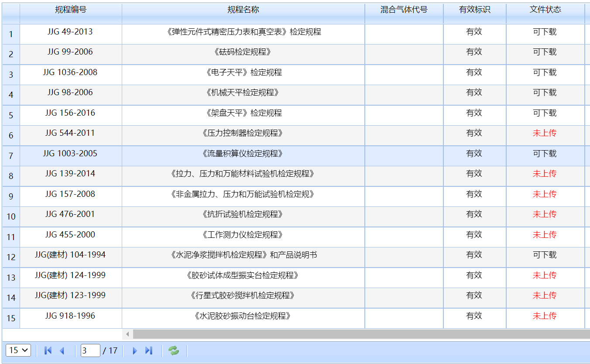Click the 文件状态 column header
This screenshot has width=590, height=364.
point(545,10)
